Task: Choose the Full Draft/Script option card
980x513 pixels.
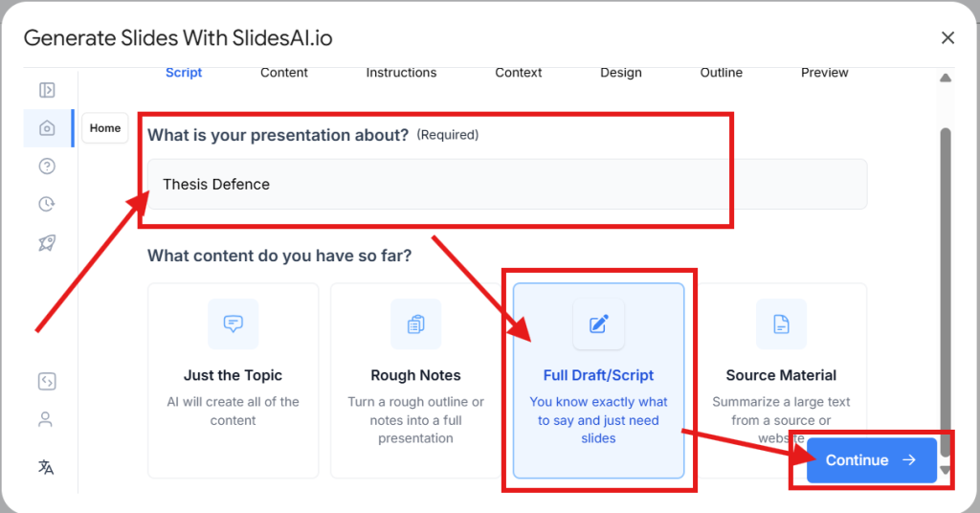Action: 598,380
